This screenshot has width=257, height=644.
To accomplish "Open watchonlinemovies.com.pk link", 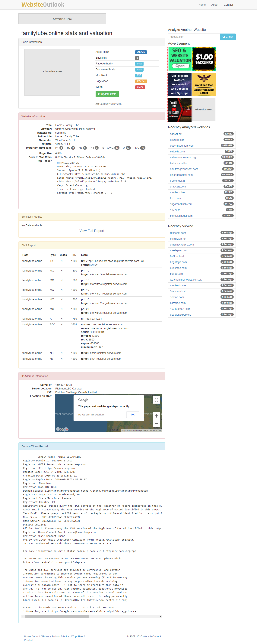I will point(186,279).
